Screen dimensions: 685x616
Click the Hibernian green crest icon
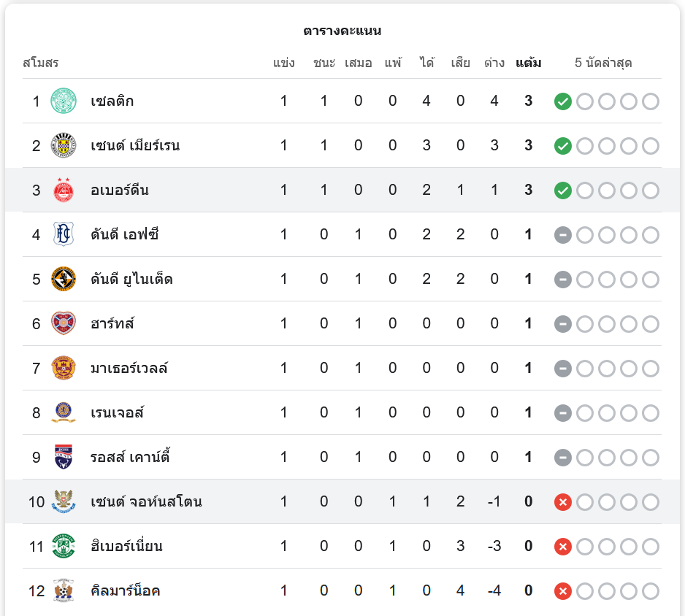(x=64, y=546)
